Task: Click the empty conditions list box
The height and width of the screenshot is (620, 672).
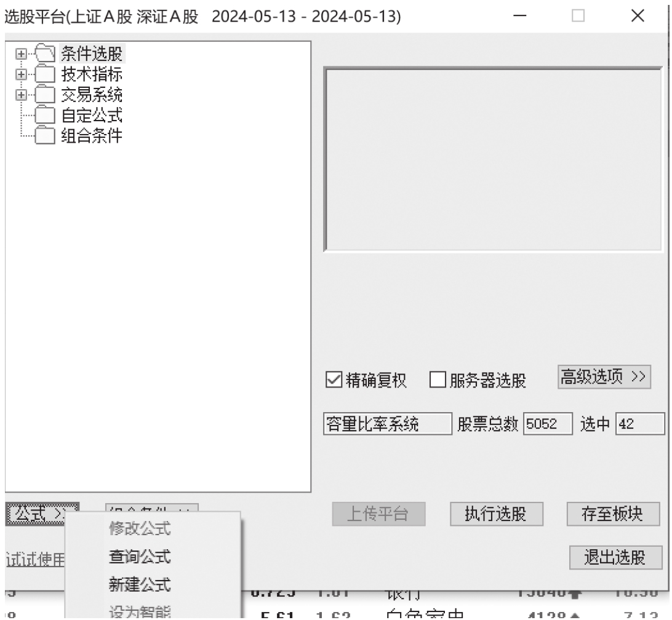Action: click(493, 159)
